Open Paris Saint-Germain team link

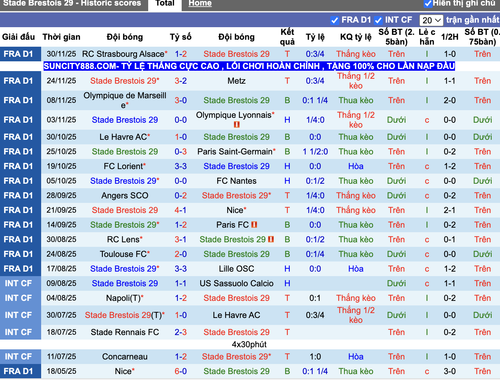(235, 152)
